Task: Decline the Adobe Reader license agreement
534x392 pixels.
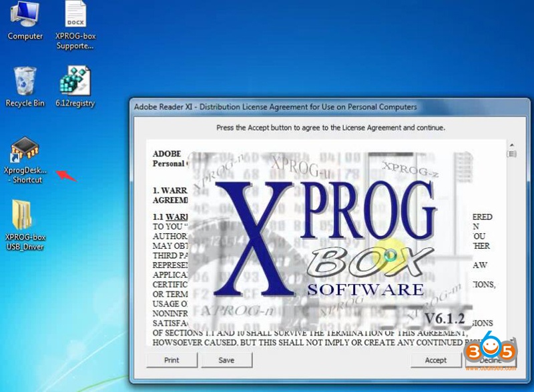Action: tap(491, 360)
